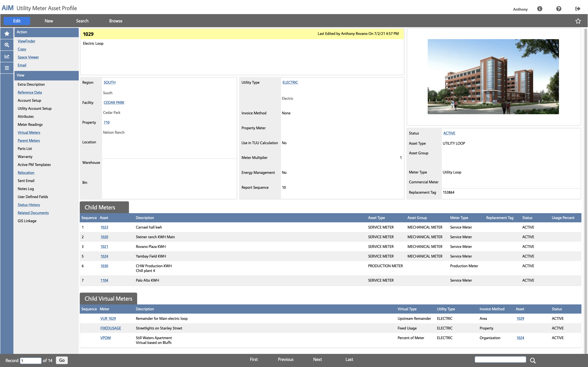
Task: Click the Record number input field
Action: pyautogui.click(x=31, y=360)
